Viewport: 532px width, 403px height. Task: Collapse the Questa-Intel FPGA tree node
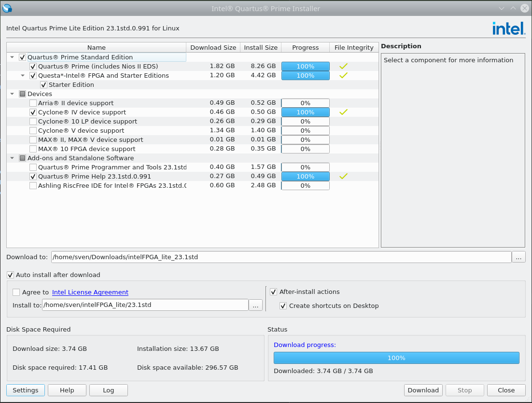[x=23, y=76]
